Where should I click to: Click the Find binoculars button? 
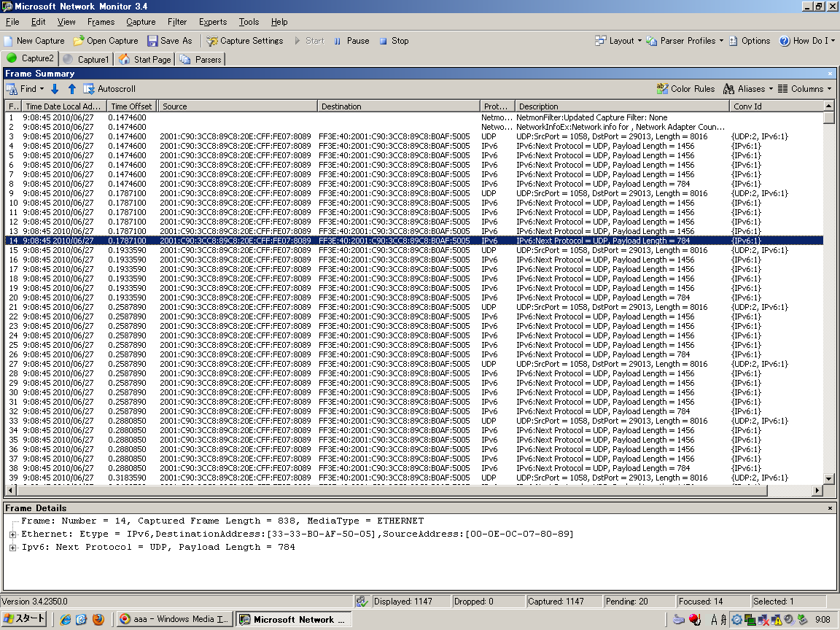click(21, 89)
